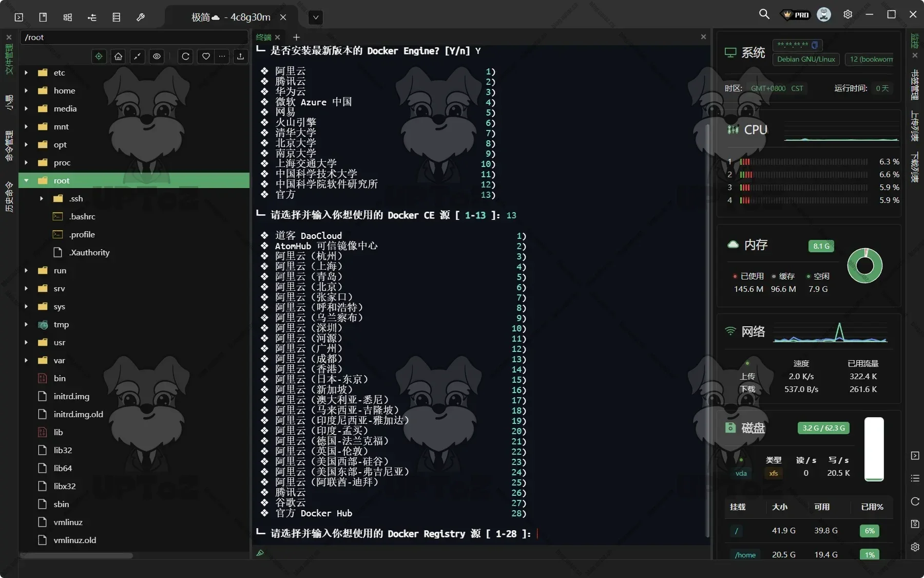Click the locate current directory target icon

pos(99,57)
